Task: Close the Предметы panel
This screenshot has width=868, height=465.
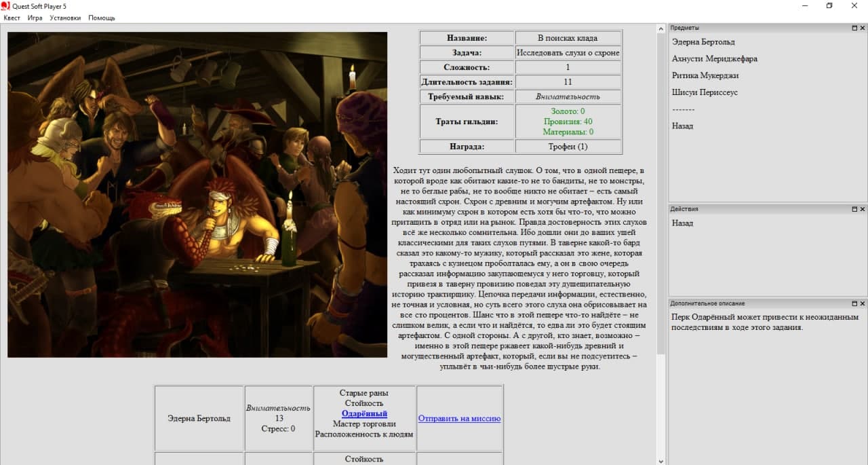Action: coord(863,28)
